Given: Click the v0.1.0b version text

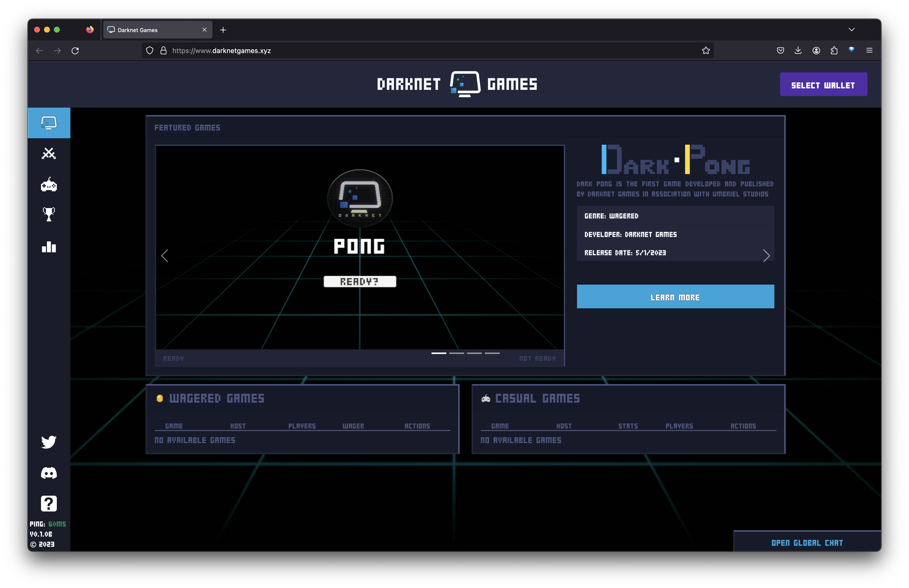Looking at the screenshot, I should click(41, 534).
